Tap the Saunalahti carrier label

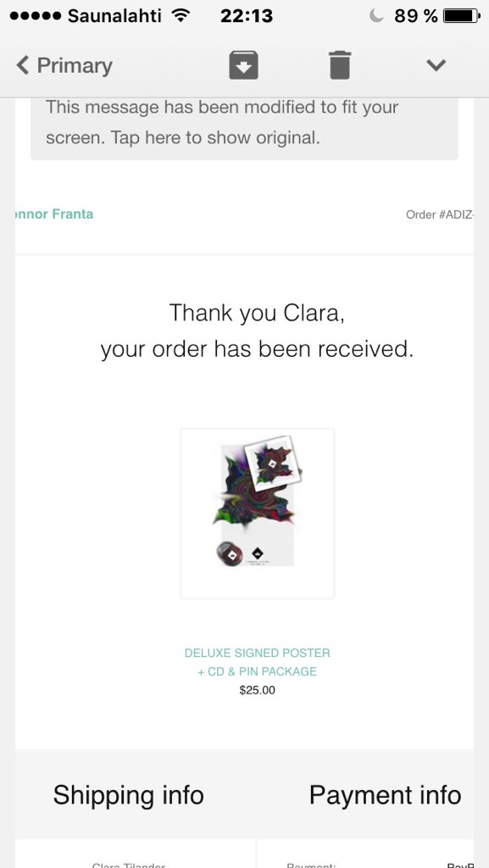[x=114, y=15]
